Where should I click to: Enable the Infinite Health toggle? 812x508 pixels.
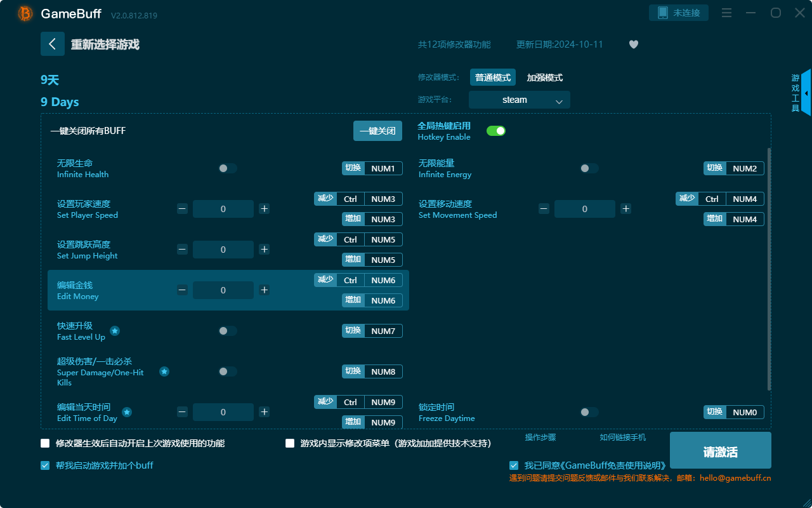[x=227, y=168]
